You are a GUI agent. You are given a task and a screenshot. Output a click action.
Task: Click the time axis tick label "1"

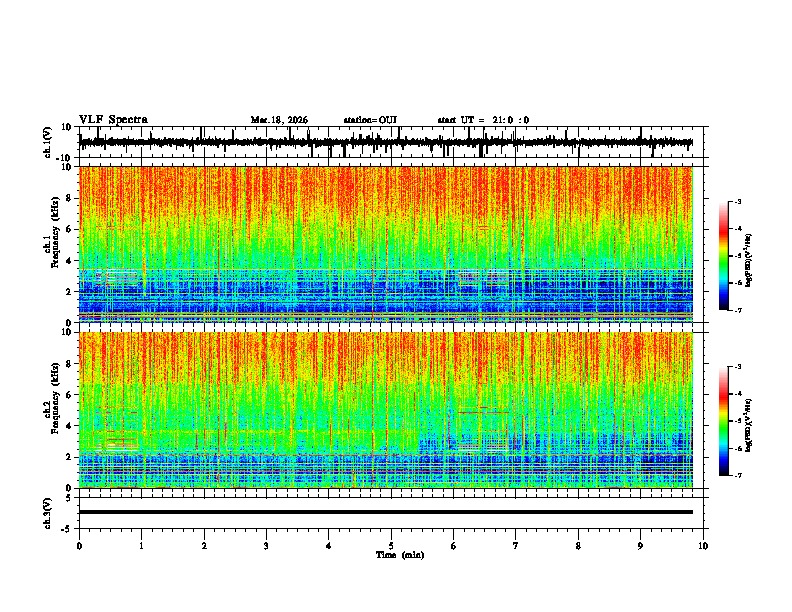pyautogui.click(x=141, y=546)
